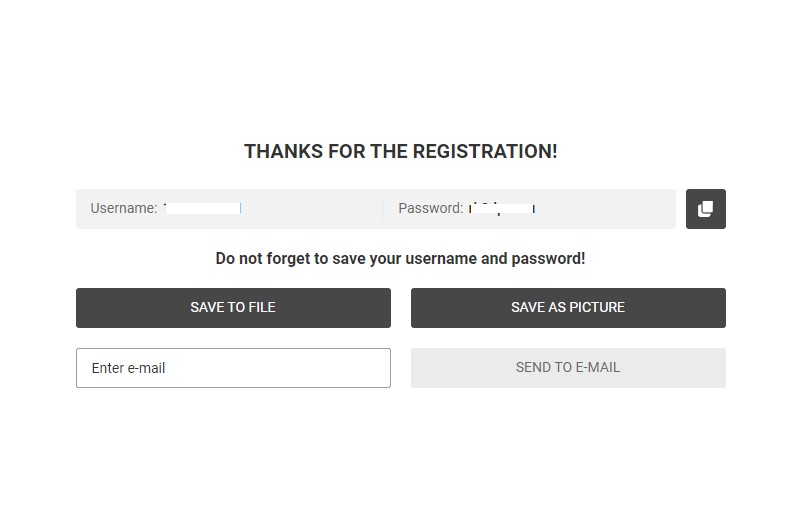
Task: Click the Thanks for the Registration heading
Action: (401, 152)
